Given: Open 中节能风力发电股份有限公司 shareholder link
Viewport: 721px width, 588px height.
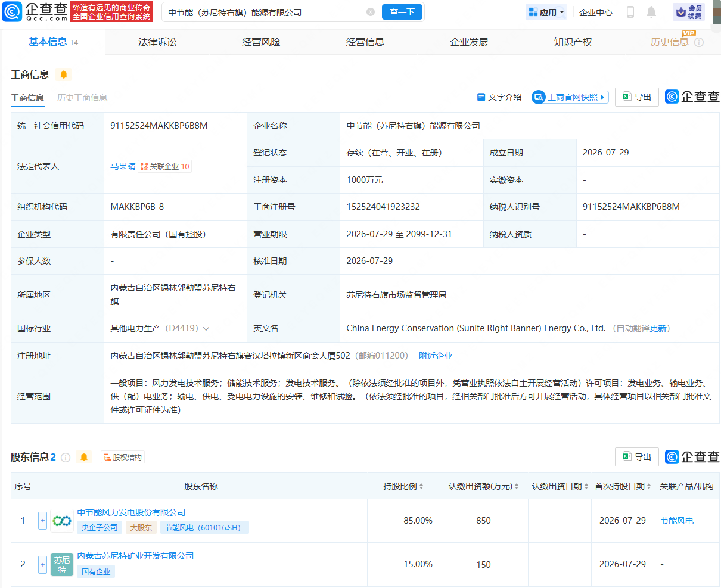Looking at the screenshot, I should (131, 512).
